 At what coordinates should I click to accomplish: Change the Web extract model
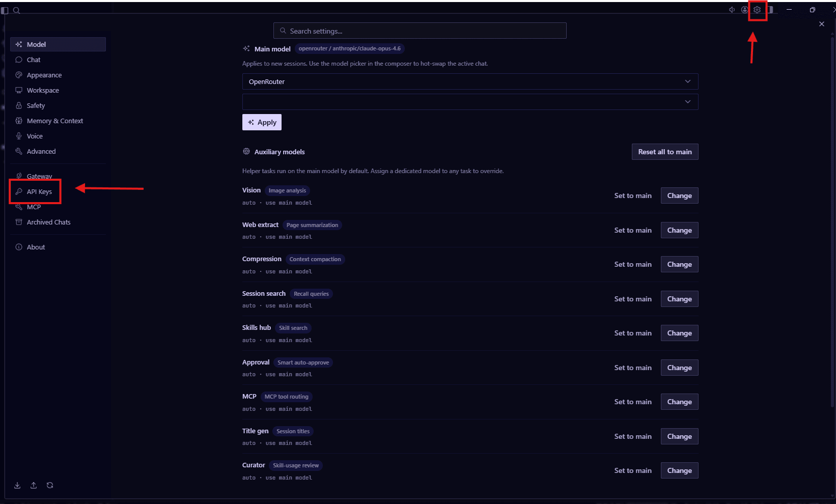[x=679, y=230]
